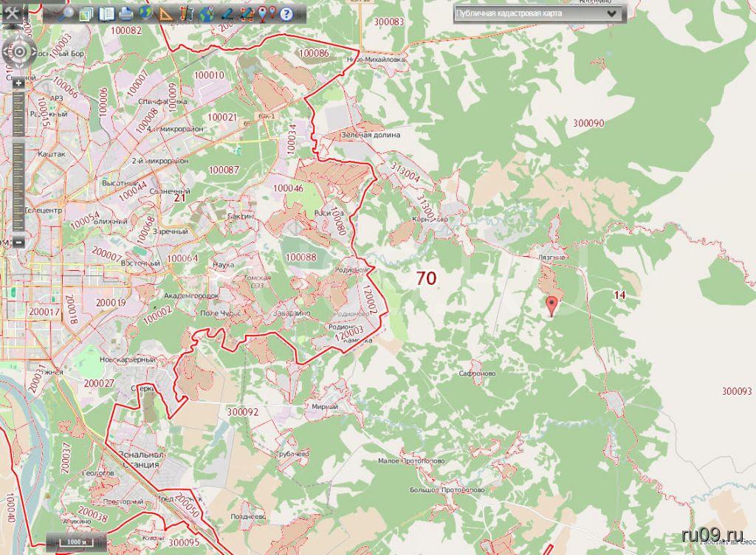Click the center of the pan compass
This screenshot has width=756, height=555.
click(18, 52)
